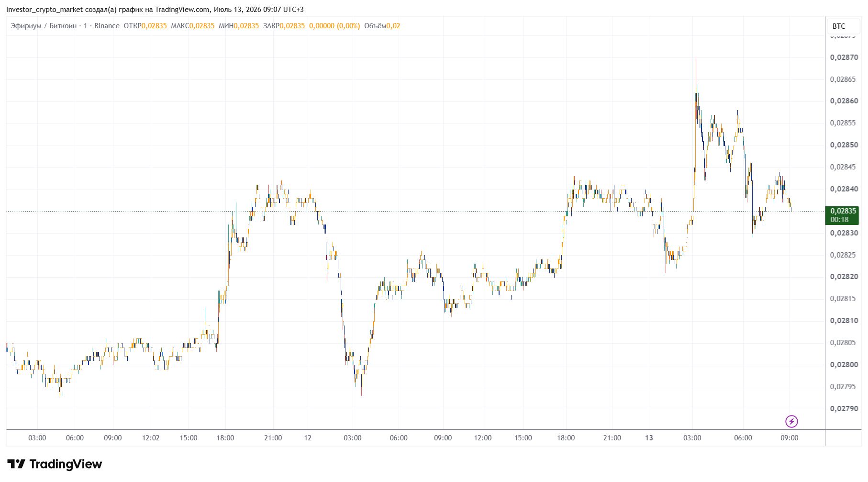Click the 0,02815 price axis label
This screenshot has height=482, width=868.
click(x=844, y=299)
